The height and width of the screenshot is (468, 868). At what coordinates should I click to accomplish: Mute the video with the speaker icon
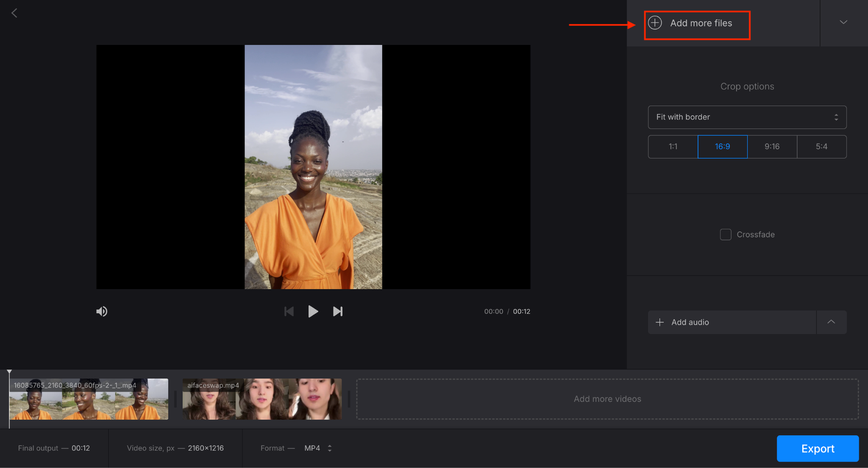pyautogui.click(x=102, y=312)
